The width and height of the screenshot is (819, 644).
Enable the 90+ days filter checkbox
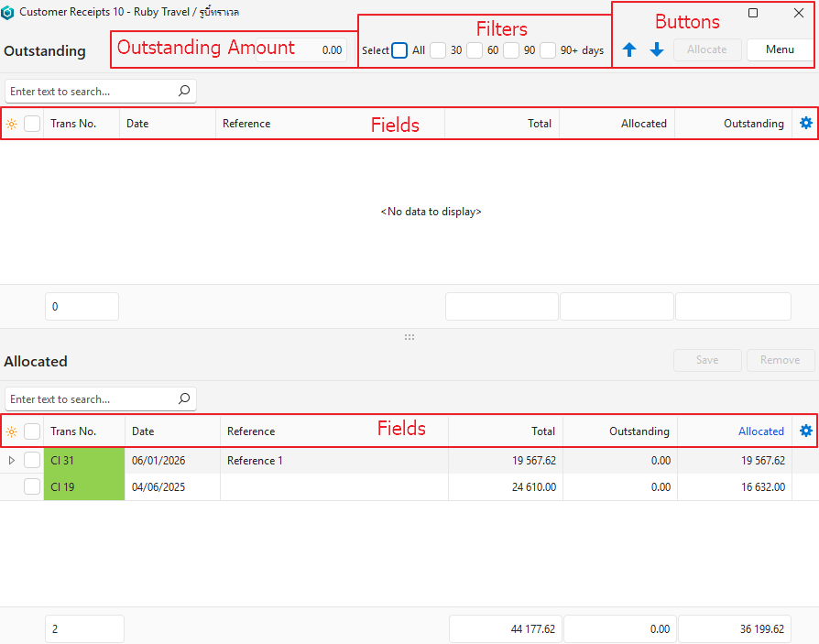(548, 50)
